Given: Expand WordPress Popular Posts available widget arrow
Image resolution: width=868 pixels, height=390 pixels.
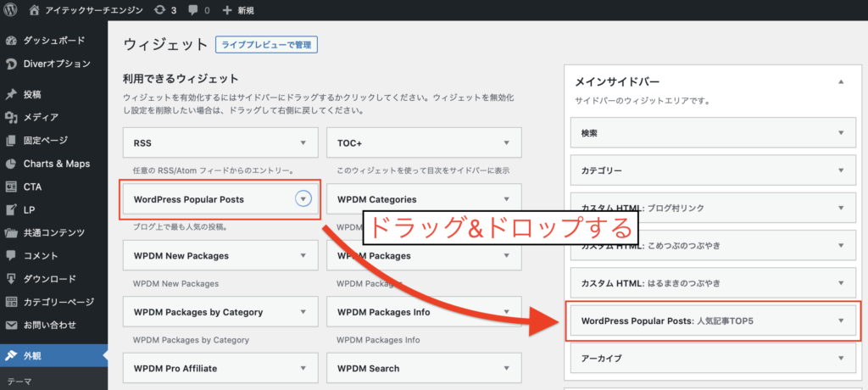Looking at the screenshot, I should [303, 199].
